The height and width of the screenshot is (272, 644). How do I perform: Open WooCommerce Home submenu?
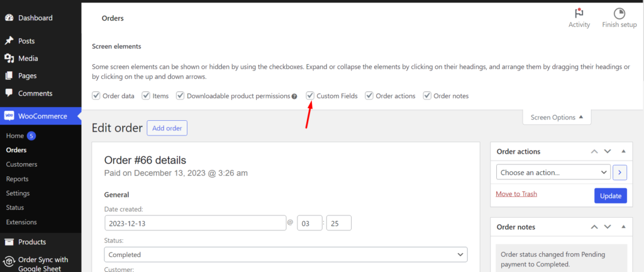15,135
